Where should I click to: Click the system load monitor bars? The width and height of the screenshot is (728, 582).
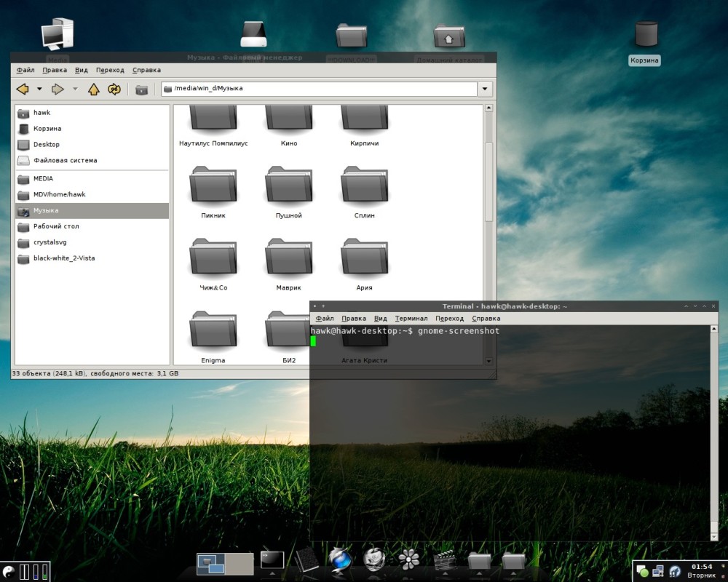point(33,571)
